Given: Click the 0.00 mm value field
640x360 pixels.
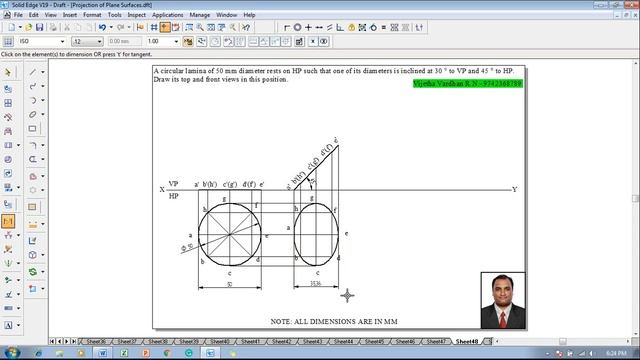Looking at the screenshot, I should (124, 41).
